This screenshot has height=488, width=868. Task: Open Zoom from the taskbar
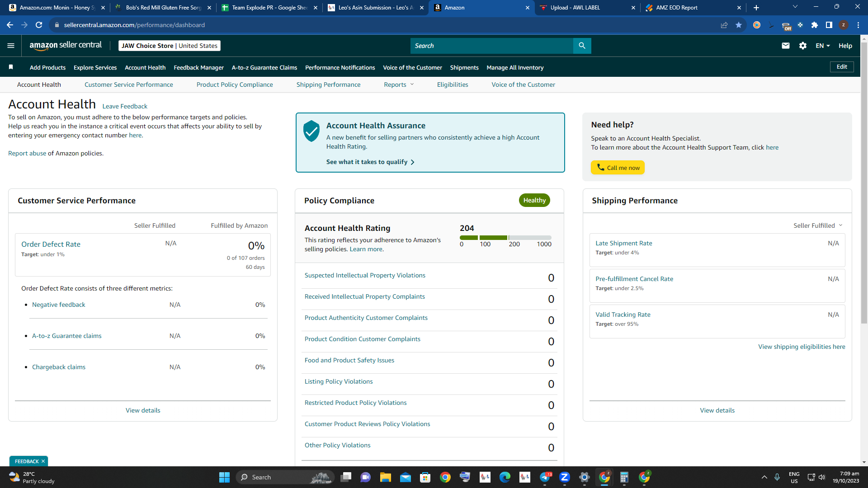pyautogui.click(x=565, y=477)
